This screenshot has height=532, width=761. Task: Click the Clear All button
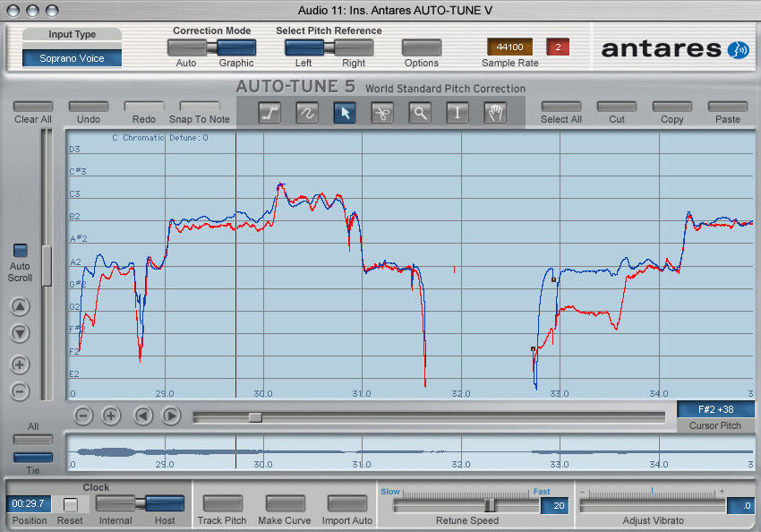(33, 107)
